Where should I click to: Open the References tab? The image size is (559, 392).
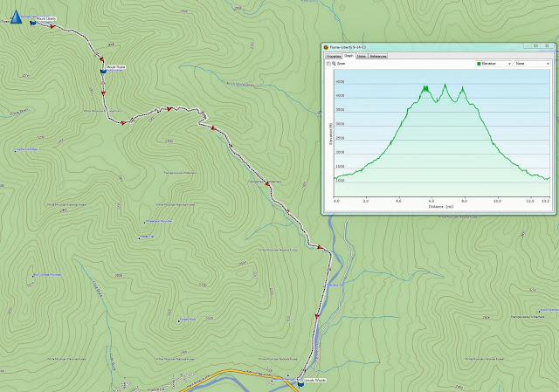click(x=378, y=56)
